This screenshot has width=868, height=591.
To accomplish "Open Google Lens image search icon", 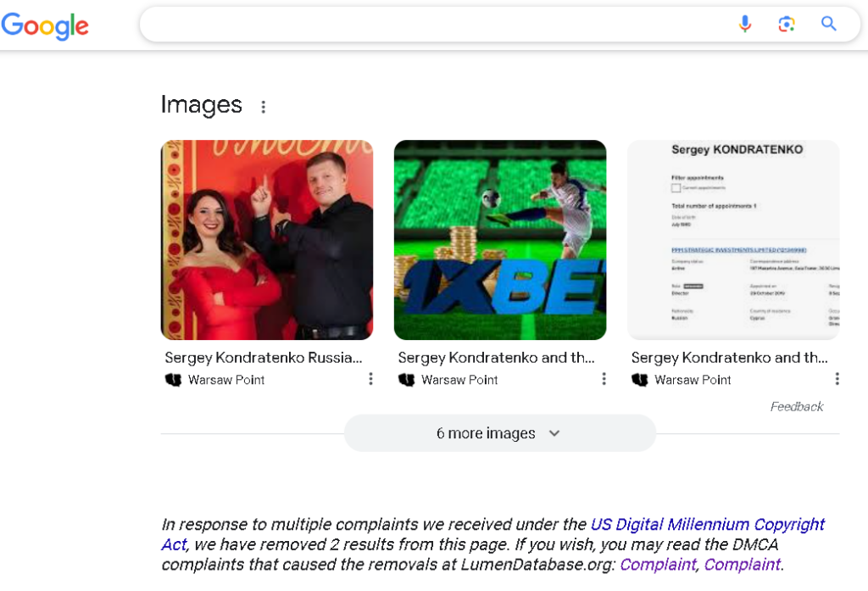I will click(x=787, y=24).
